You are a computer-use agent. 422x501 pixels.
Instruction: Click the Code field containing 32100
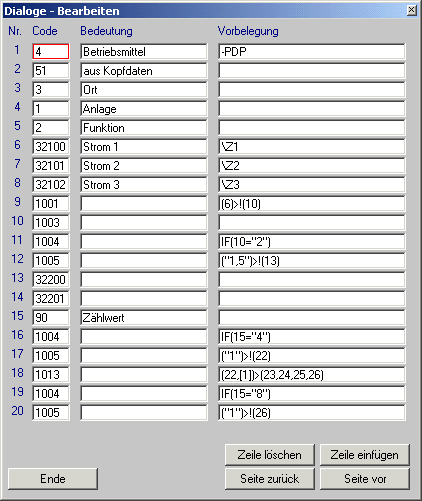coord(51,147)
